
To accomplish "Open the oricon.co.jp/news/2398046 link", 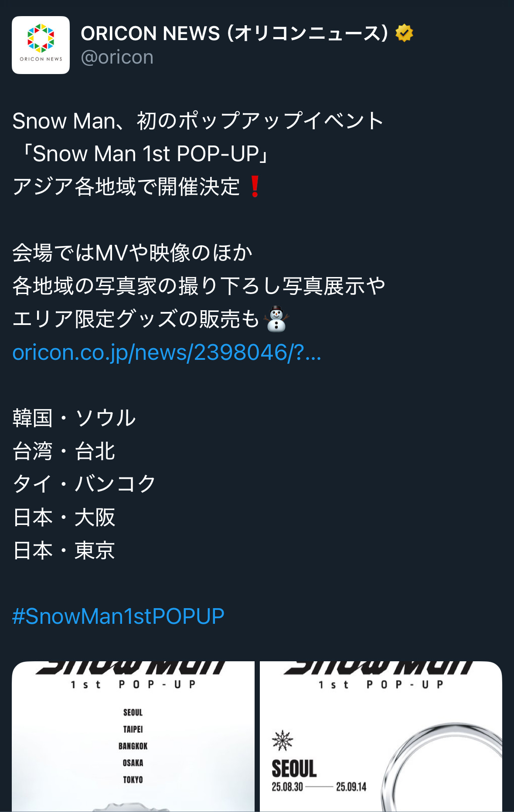I will pos(167,352).
